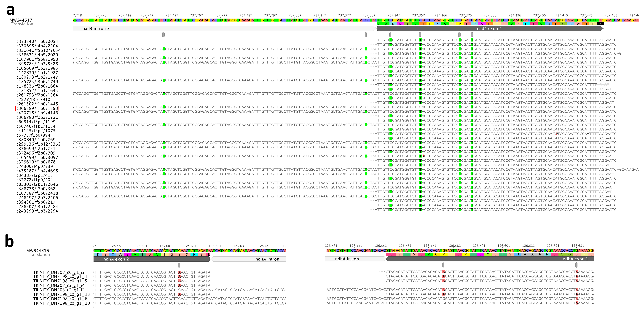This screenshot has height=310, width=644.
Task: Click the grey marker beneath ndhA exon 2
Action: pyautogui.click(x=179, y=265)
